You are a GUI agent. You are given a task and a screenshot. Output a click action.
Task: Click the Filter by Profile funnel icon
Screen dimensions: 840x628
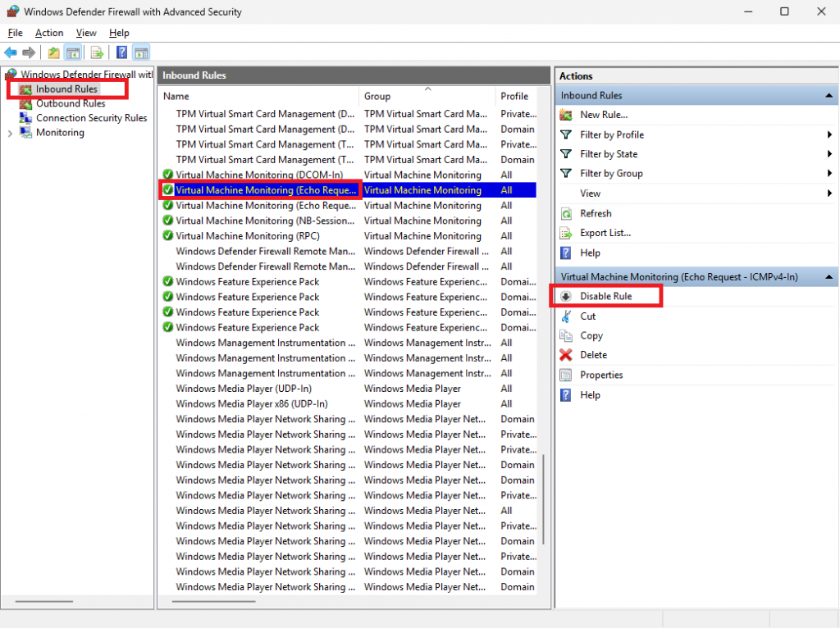pyautogui.click(x=566, y=135)
